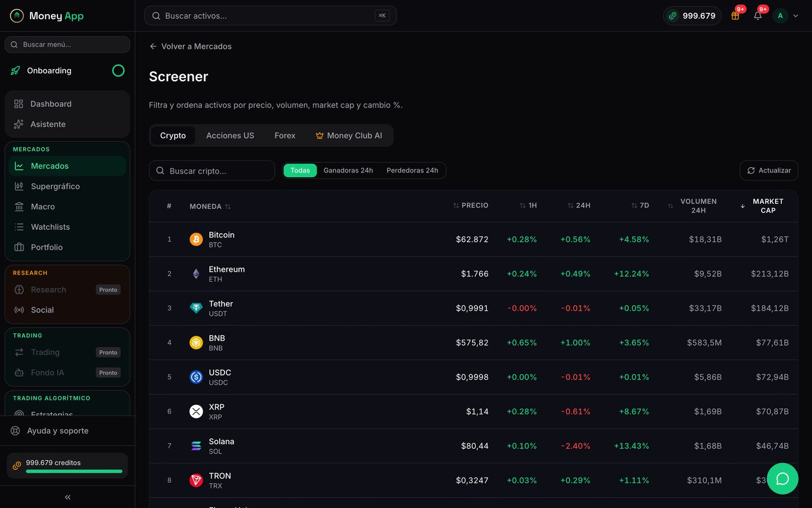Click the XRP coin icon
Screen dimensions: 812x508
(x=196, y=411)
